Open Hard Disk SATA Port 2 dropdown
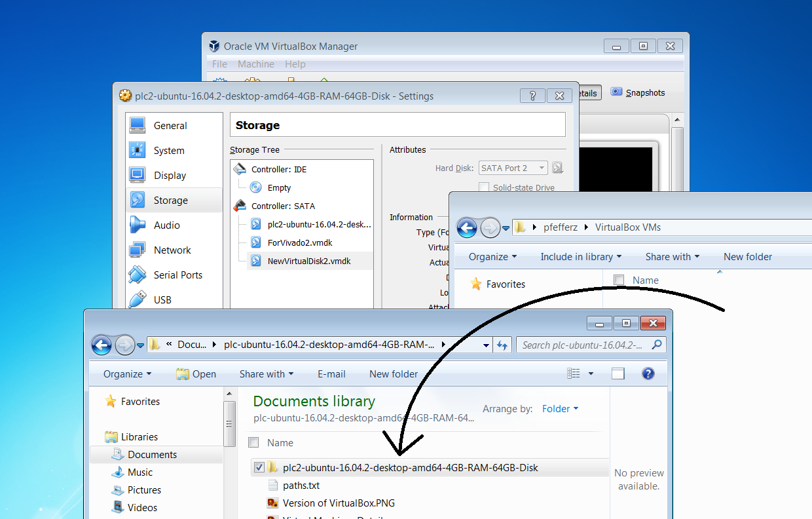Viewport: 812px width, 519px height. pyautogui.click(x=513, y=168)
